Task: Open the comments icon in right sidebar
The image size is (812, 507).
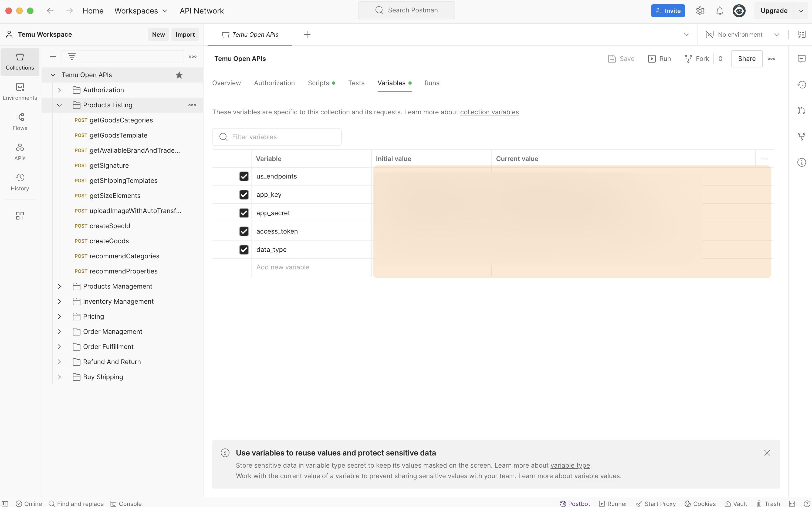Action: (801, 59)
